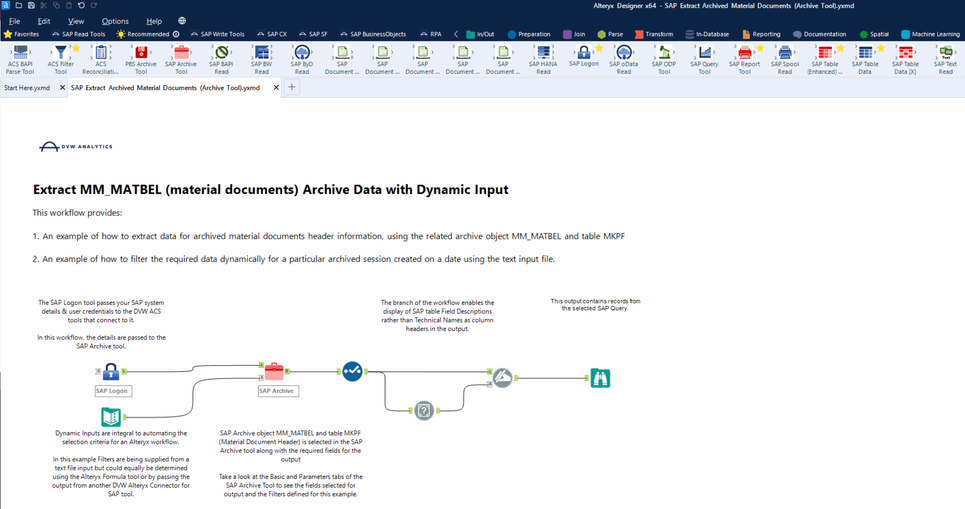Select the SAP Report Tool icon
Screen dimensions: 965x509
745,53
